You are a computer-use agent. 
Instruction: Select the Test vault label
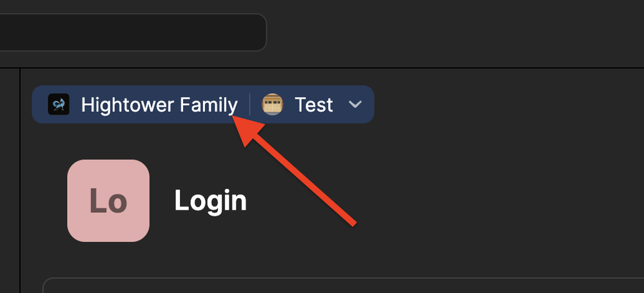314,105
